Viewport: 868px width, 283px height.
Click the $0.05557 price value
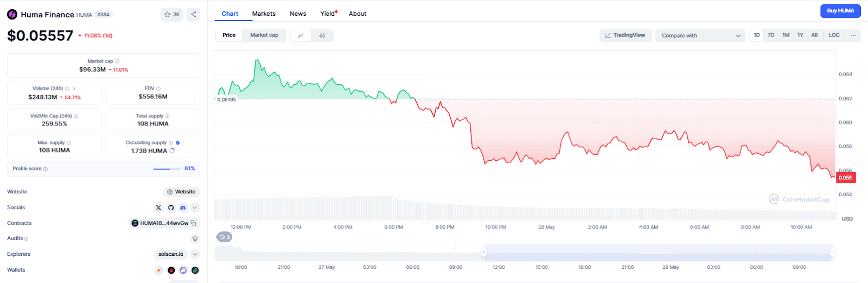[40, 36]
